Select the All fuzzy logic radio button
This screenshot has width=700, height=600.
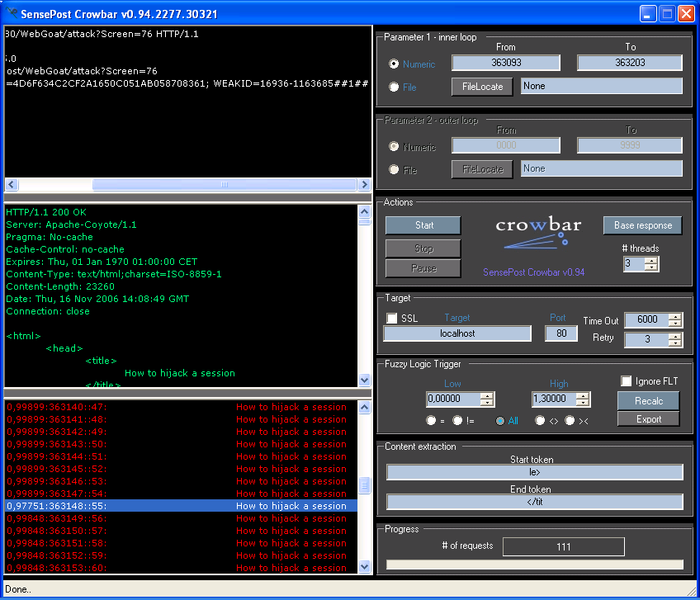[500, 421]
